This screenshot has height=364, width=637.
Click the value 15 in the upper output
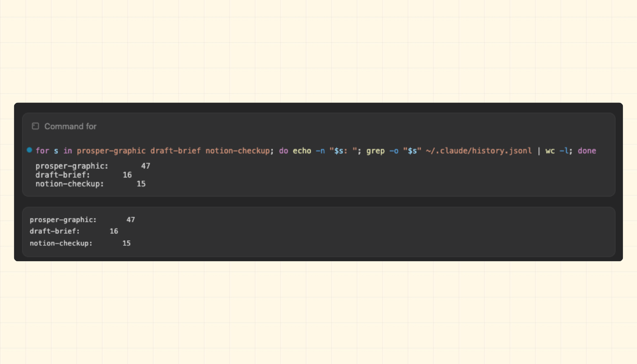(141, 184)
